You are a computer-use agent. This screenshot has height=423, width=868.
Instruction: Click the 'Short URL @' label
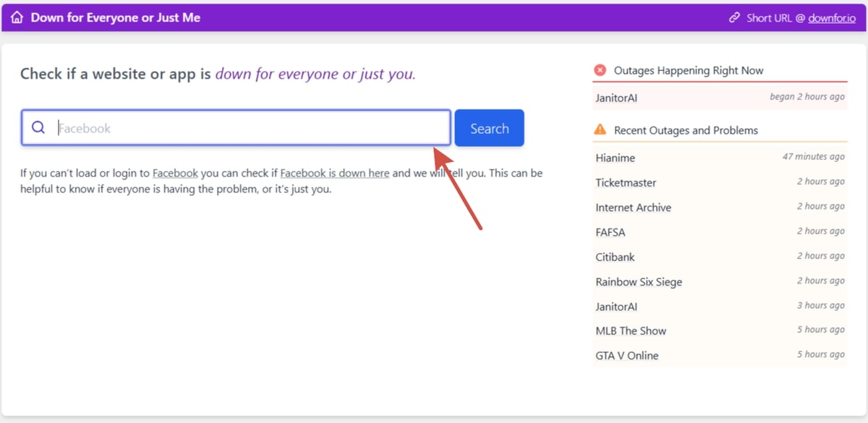coord(776,18)
